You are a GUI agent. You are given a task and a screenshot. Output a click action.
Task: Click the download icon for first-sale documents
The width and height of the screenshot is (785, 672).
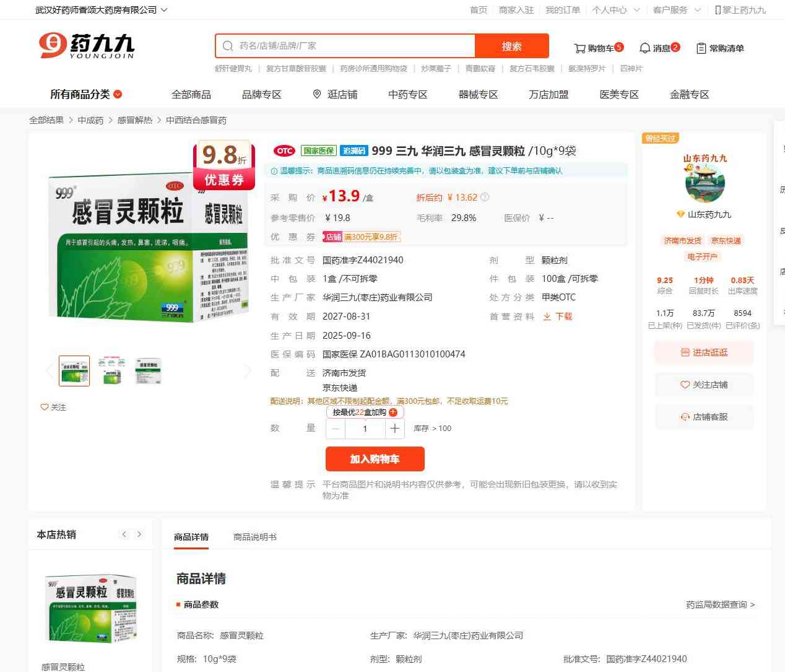click(x=547, y=316)
